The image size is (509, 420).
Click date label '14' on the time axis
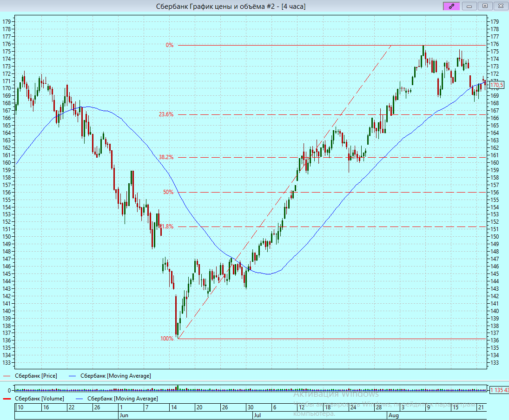pos(174,407)
